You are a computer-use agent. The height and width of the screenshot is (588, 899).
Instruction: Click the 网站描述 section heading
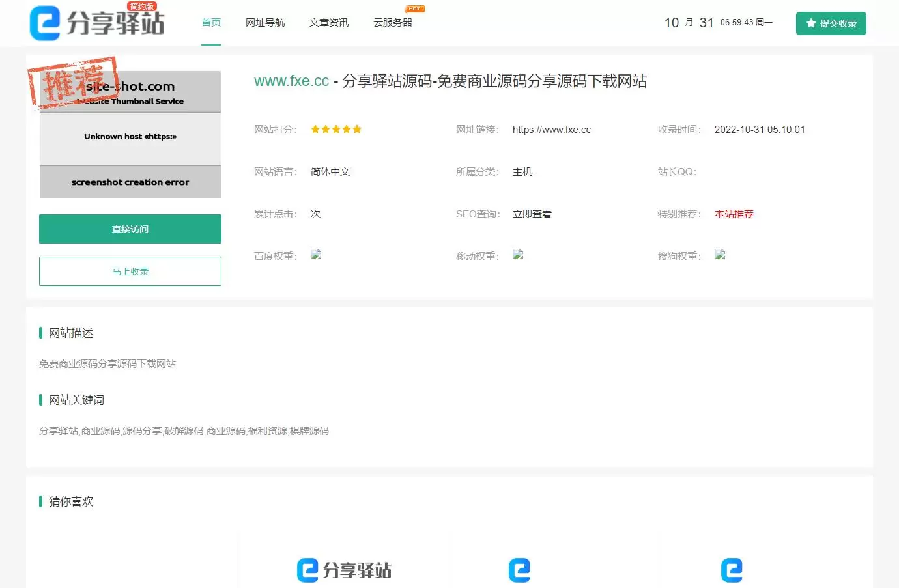[71, 333]
